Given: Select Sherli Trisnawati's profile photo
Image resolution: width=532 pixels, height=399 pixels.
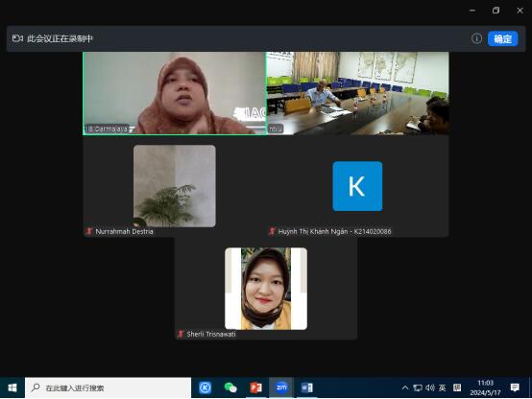Looking at the screenshot, I should 266,289.
